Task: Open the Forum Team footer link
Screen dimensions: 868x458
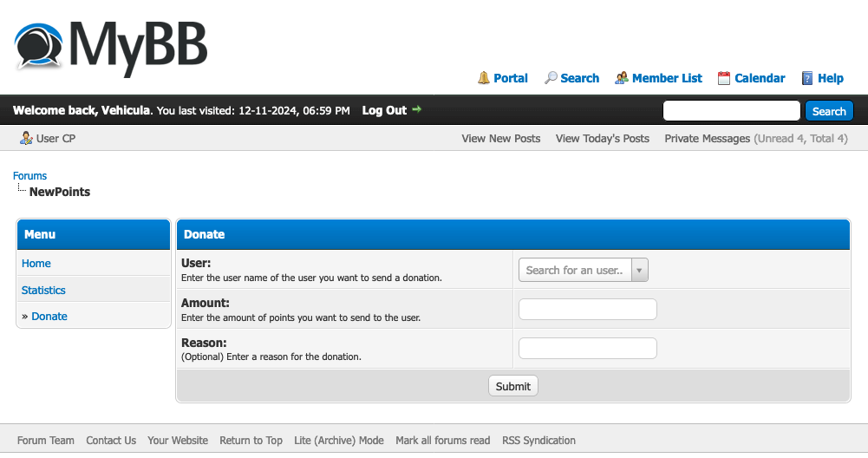Action: 45,441
